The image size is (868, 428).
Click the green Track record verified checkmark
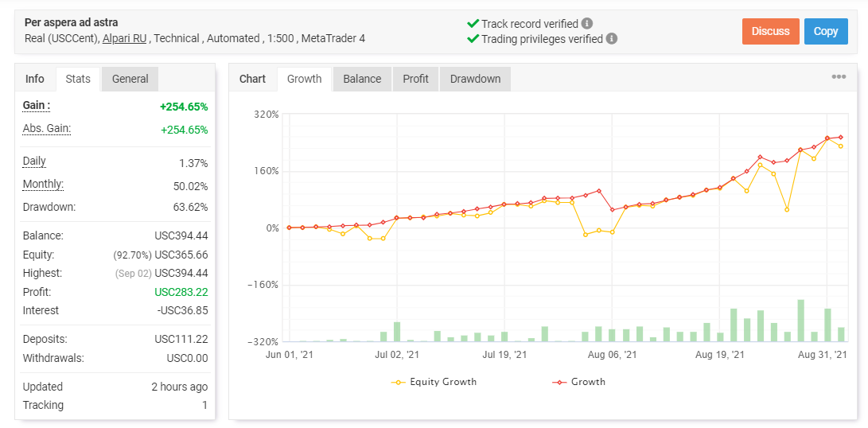(473, 24)
